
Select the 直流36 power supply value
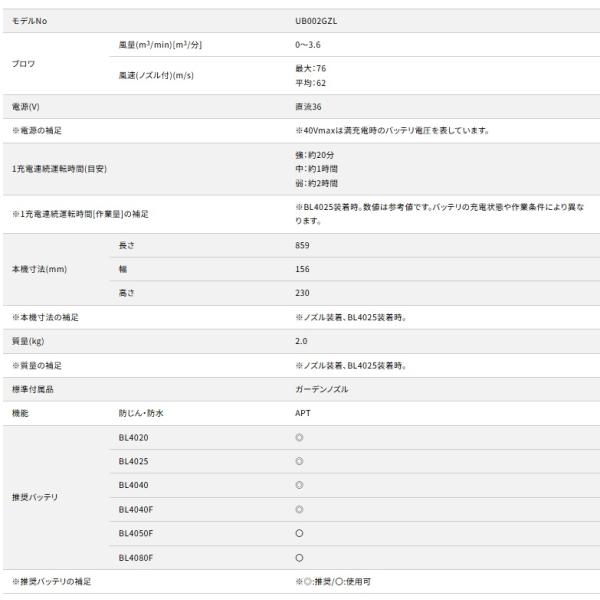307,106
